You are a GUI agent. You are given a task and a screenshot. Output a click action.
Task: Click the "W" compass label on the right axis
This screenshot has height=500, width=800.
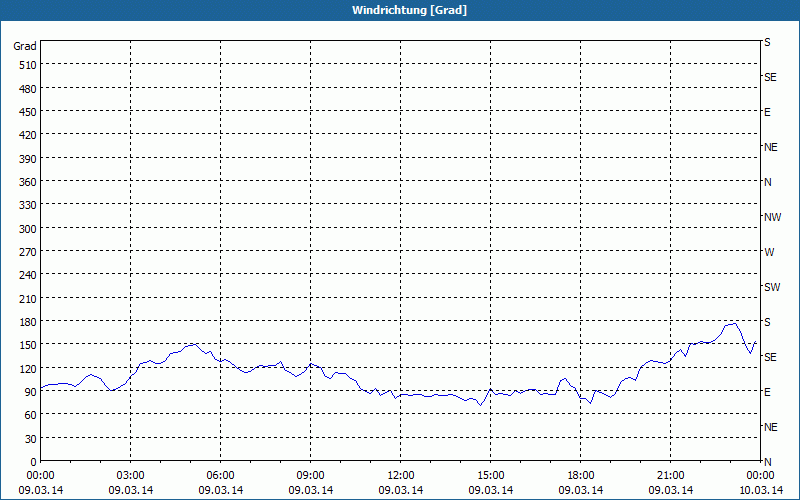coord(769,252)
